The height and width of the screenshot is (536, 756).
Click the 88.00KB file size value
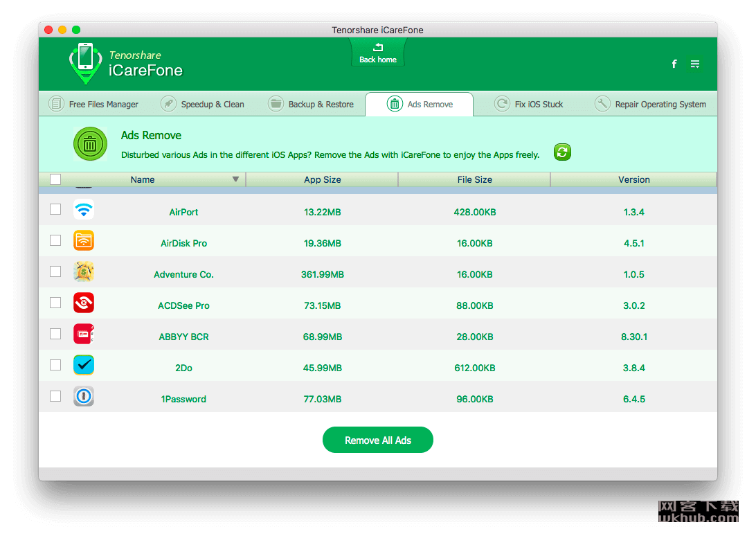[475, 305]
